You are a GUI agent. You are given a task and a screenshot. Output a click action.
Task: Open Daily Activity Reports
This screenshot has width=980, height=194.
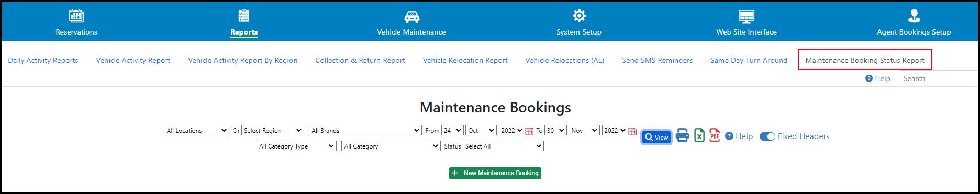point(43,61)
